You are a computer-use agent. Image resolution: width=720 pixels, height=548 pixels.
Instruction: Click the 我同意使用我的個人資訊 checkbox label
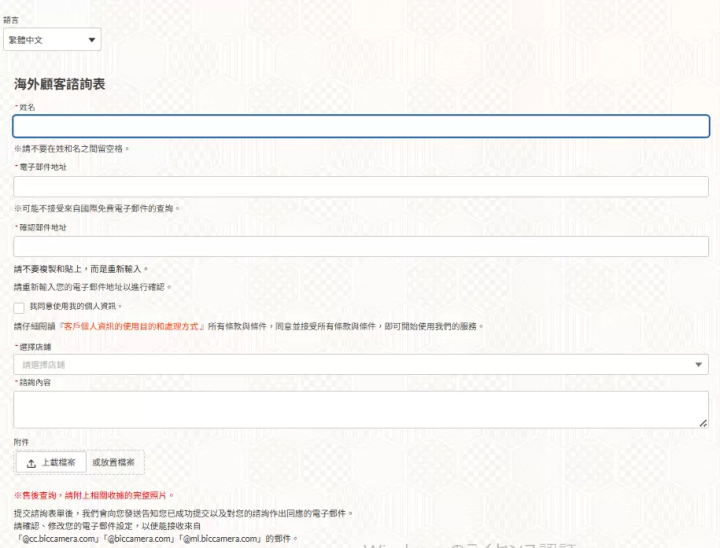coord(75,306)
